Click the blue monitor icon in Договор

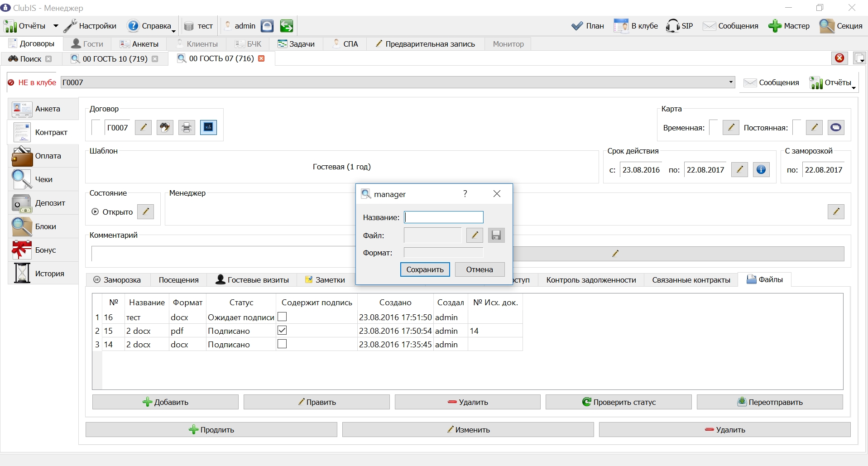208,127
